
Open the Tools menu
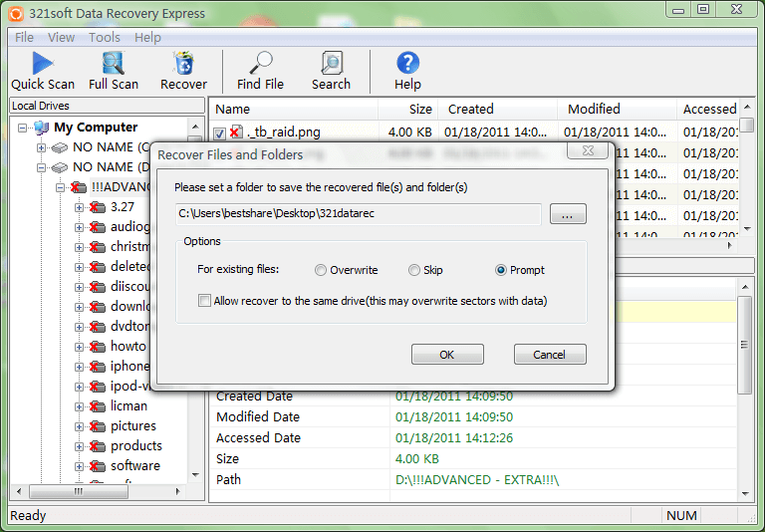[x=105, y=37]
